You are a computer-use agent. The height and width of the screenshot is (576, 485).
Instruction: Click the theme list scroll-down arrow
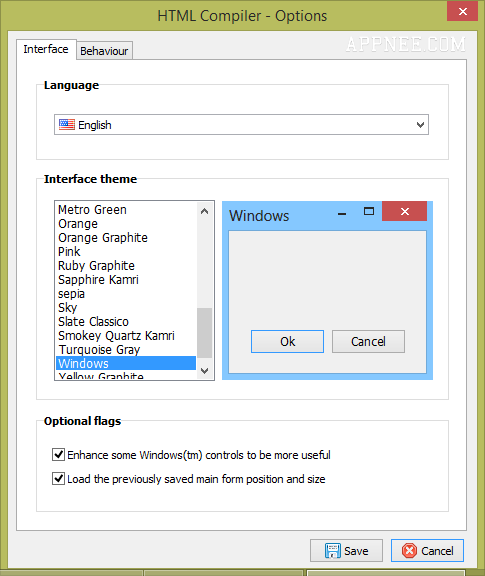click(205, 371)
